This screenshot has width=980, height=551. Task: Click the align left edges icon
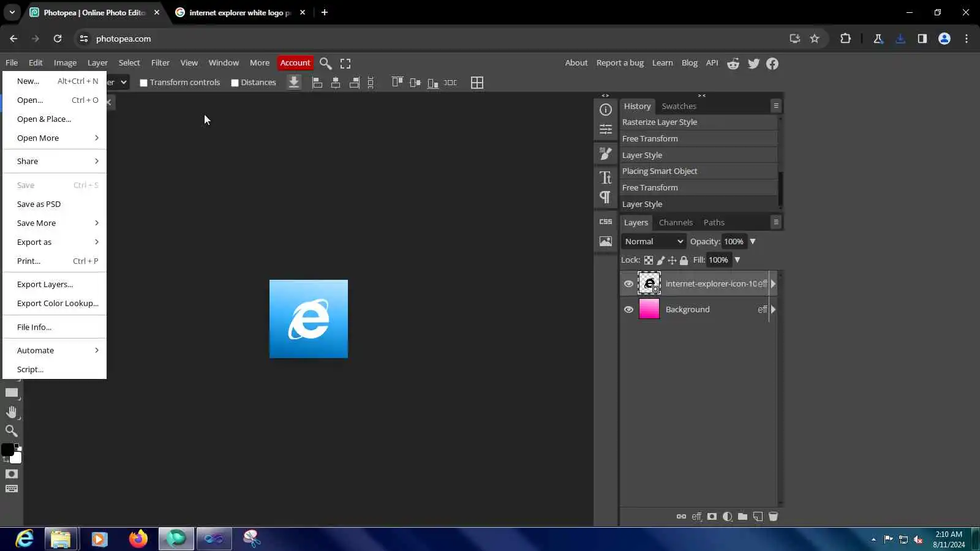coord(317,83)
